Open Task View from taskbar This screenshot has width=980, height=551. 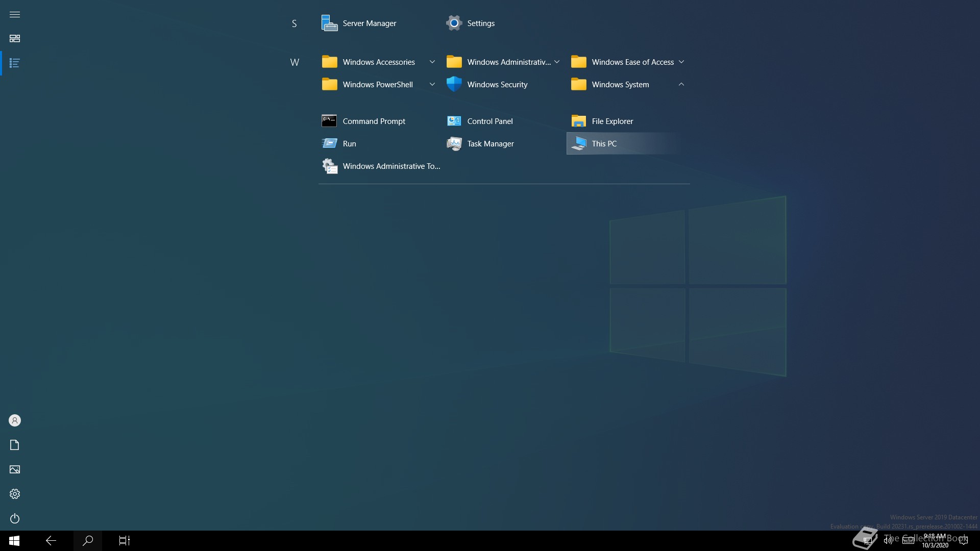[x=125, y=541]
